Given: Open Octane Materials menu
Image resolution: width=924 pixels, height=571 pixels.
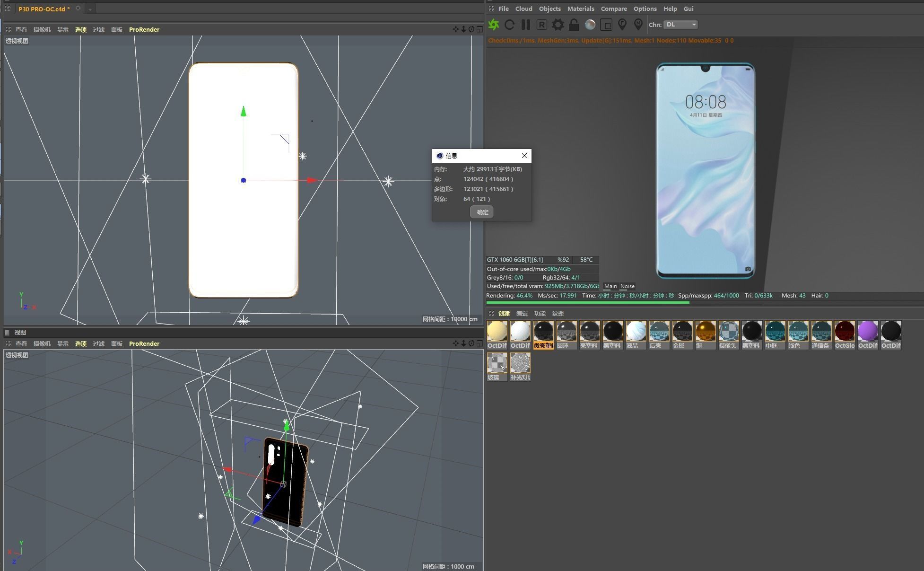Looking at the screenshot, I should click(581, 9).
